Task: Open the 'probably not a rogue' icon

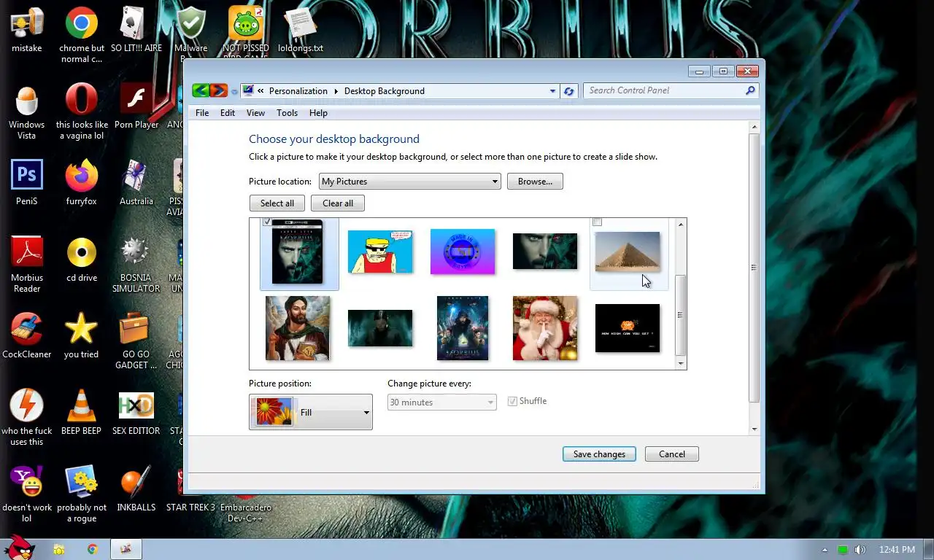Action: 81,482
